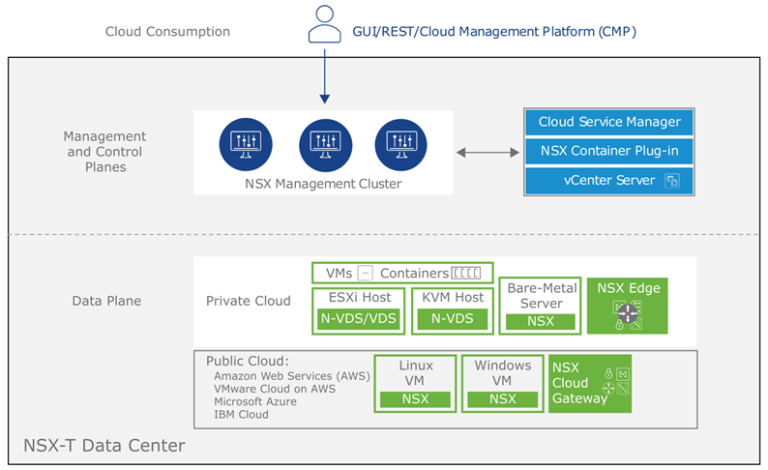
Task: Click GUI/REST/Cloud Management Platform (CMP) text
Action: (494, 32)
